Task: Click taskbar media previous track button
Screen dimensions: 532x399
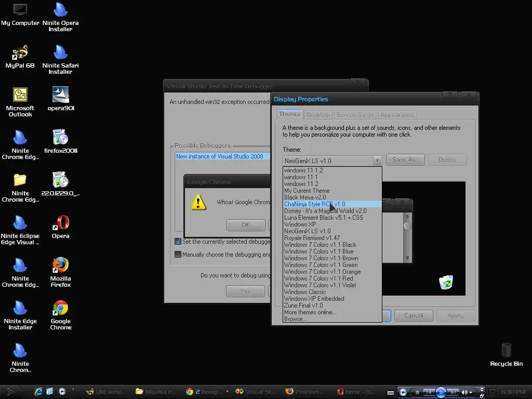Action: [429, 393]
